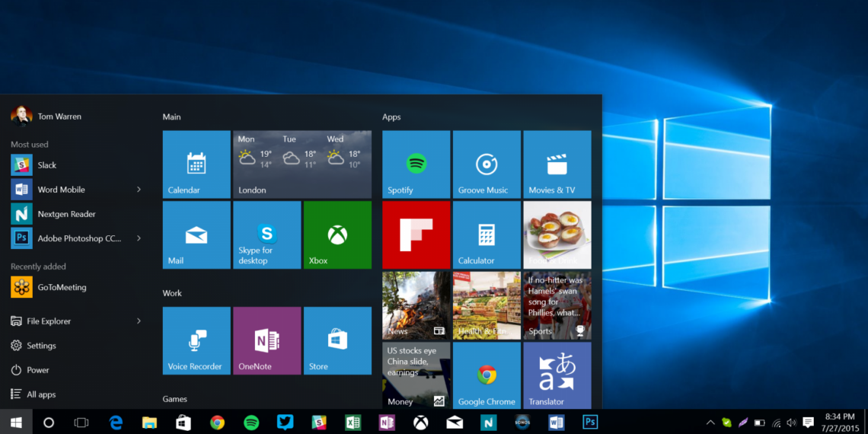Launch the Groove Music tile

pos(487,164)
